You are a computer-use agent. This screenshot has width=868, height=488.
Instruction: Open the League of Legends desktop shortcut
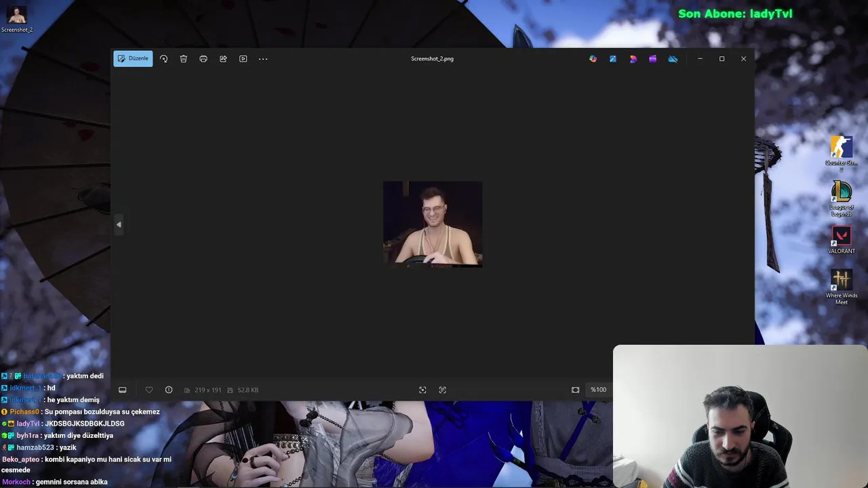coord(841,199)
